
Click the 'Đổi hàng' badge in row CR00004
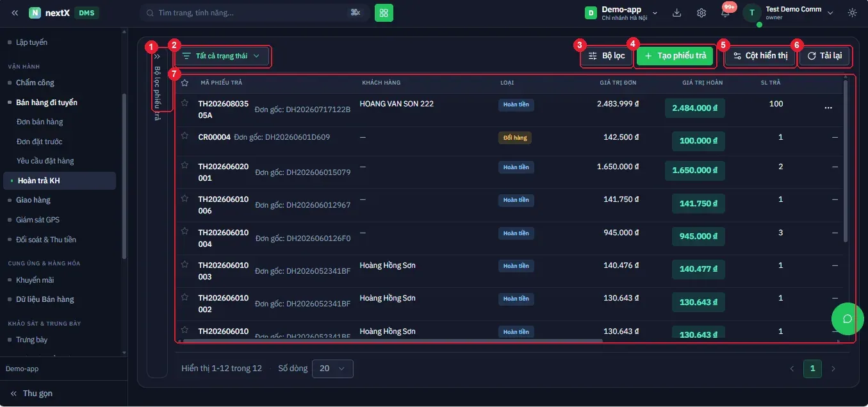[x=515, y=138]
